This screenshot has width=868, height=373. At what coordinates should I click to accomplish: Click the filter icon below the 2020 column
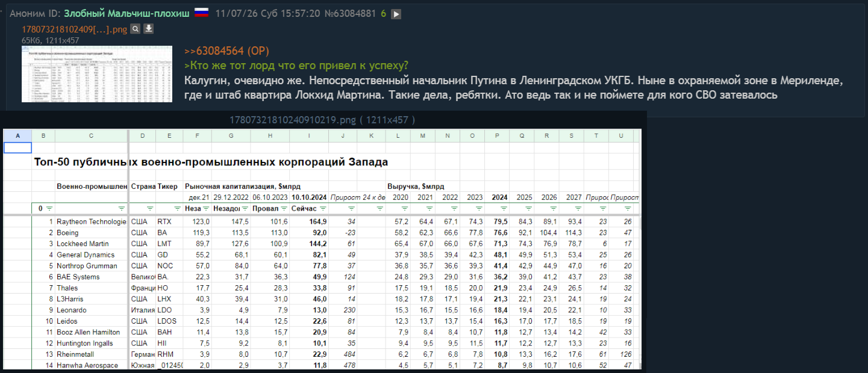click(404, 208)
